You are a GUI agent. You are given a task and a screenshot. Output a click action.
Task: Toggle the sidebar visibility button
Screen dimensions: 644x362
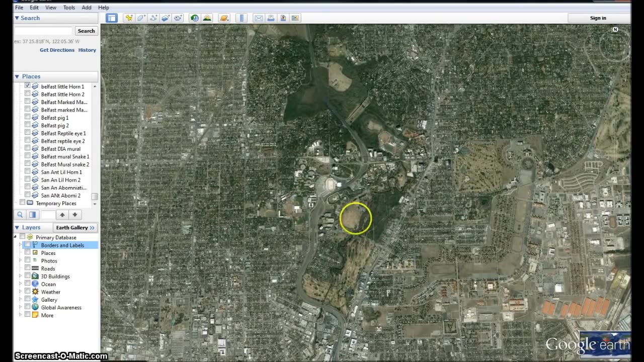(112, 18)
